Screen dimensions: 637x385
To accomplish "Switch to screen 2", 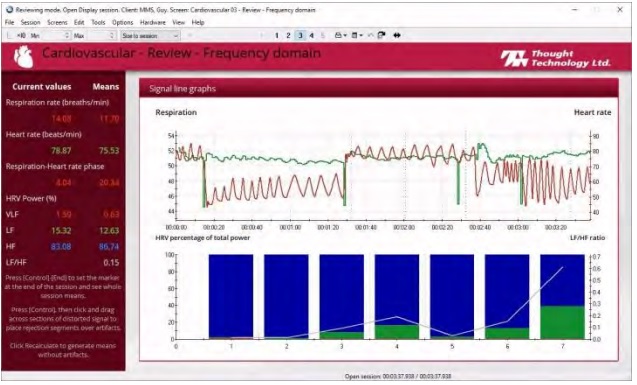I will (x=288, y=36).
